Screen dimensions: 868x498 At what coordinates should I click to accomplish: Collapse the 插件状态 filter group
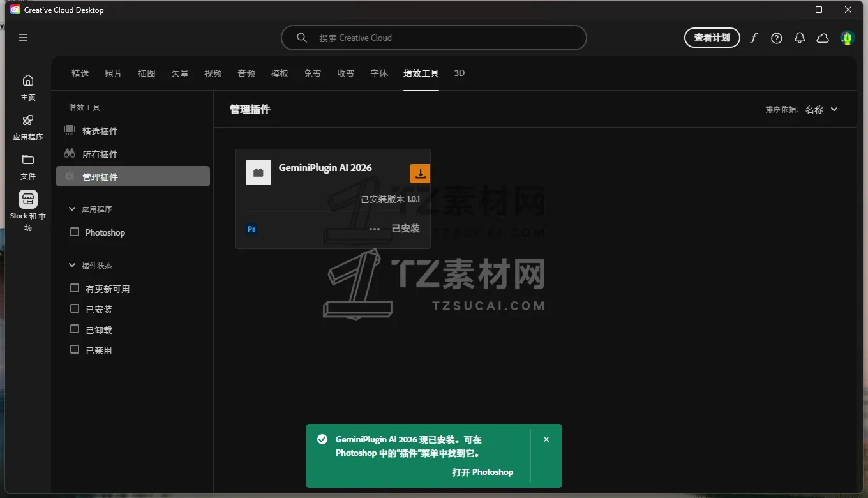(71, 266)
